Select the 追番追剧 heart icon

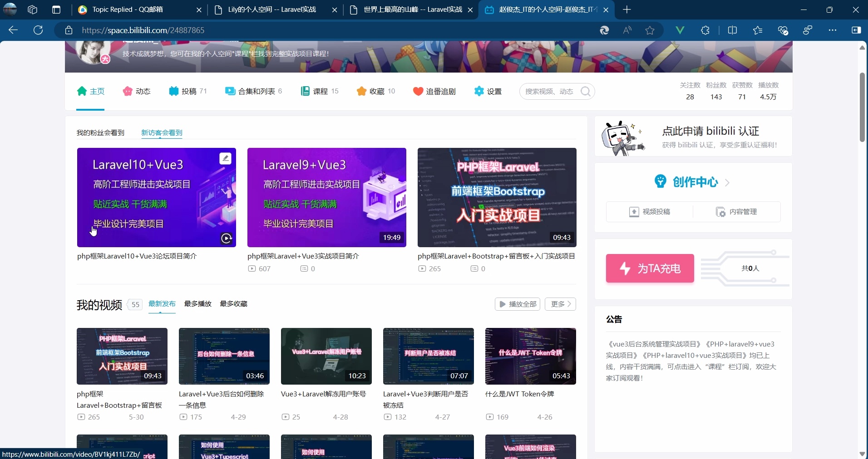click(417, 91)
